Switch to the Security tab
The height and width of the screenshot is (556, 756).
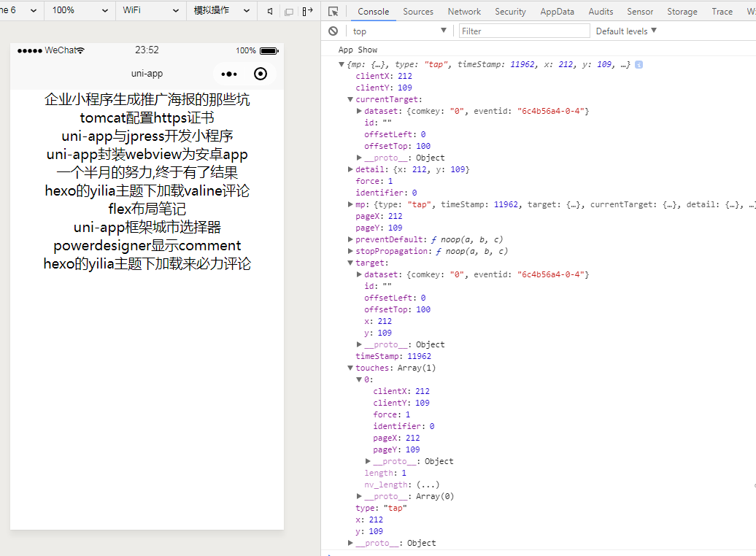click(510, 11)
